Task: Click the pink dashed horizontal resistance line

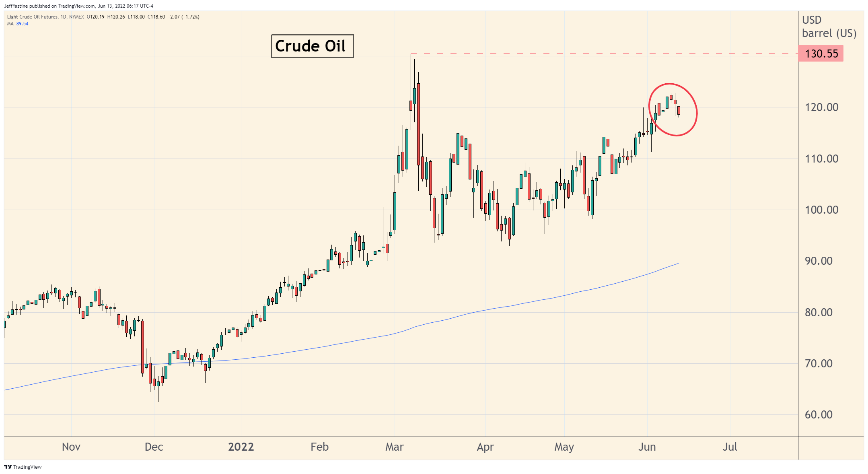Action: click(x=603, y=53)
